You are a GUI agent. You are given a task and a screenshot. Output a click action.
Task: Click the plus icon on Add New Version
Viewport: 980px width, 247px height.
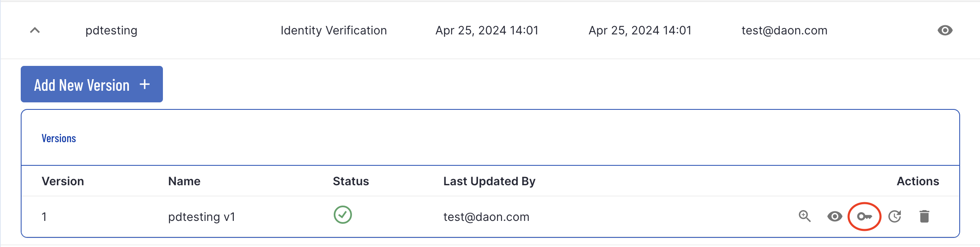point(145,85)
